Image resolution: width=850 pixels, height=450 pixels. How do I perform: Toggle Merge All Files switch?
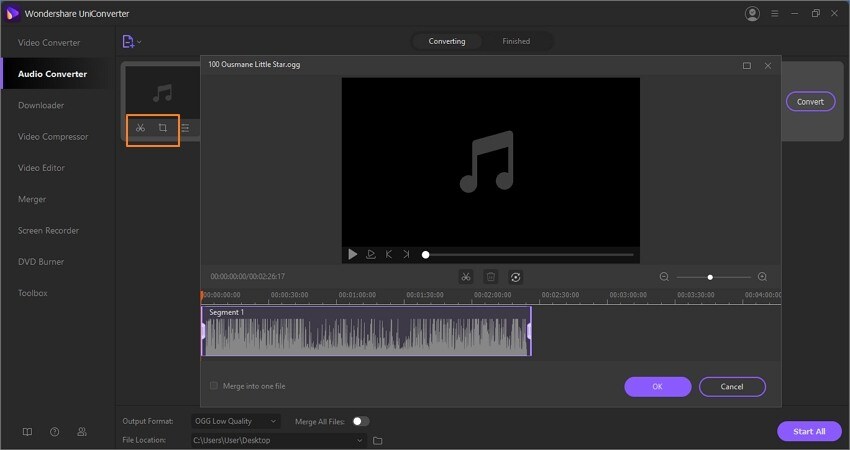coord(361,421)
